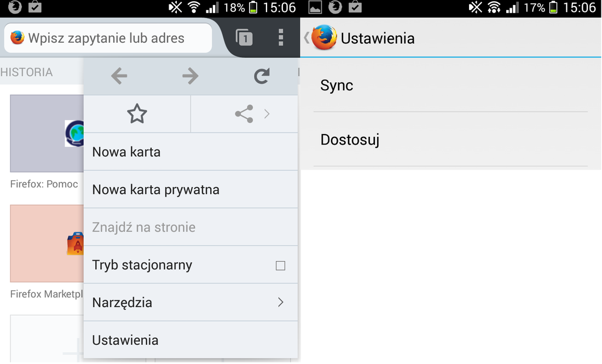This screenshot has height=364, width=602.
Task: Tap the three-dot overflow menu icon
Action: (x=281, y=37)
